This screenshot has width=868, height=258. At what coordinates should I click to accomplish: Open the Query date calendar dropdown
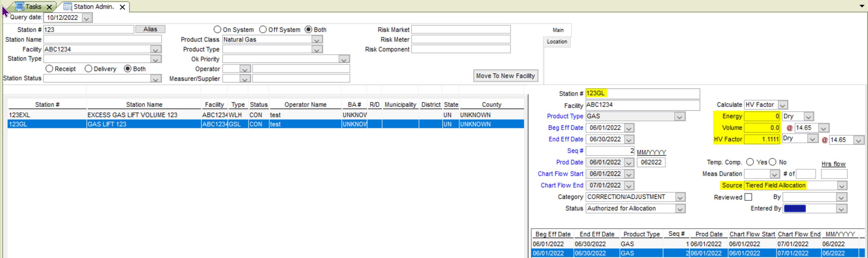pos(87,18)
